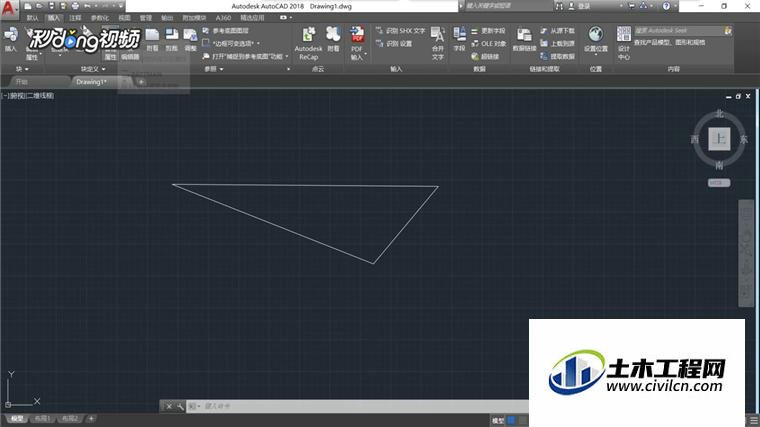Click the Autodesk Seek search go icon
This screenshot has height=427, width=760.
tap(728, 31)
